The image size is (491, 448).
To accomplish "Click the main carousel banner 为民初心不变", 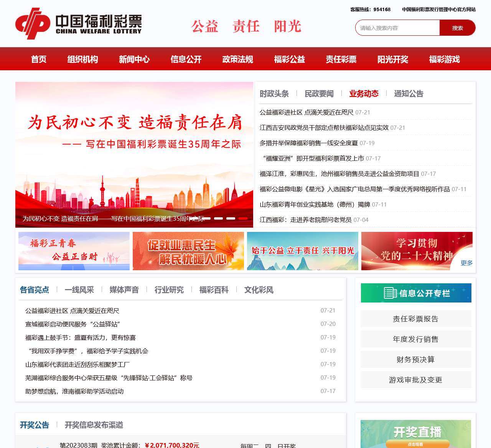I will pyautogui.click(x=134, y=154).
